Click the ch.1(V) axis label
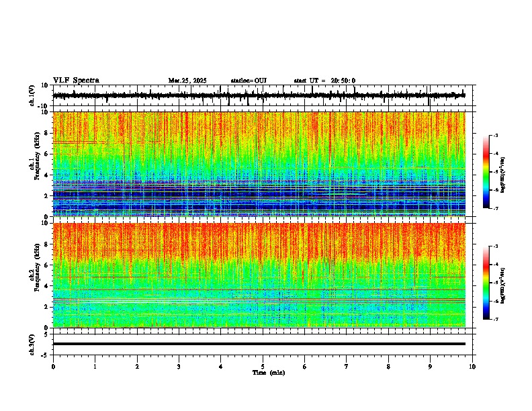532x411 pixels. click(32, 95)
